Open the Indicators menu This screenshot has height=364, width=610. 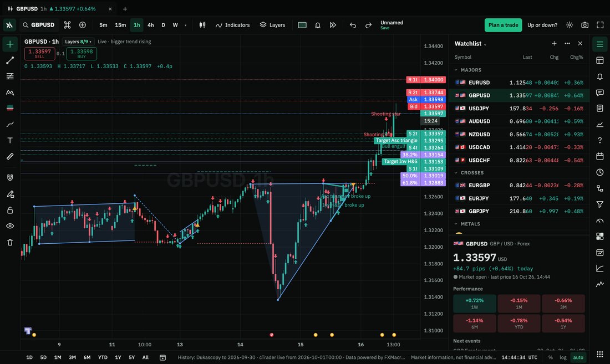[x=233, y=25]
